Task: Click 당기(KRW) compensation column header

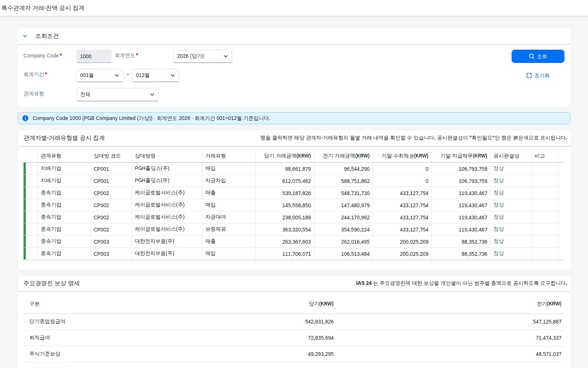Action: [321, 304]
